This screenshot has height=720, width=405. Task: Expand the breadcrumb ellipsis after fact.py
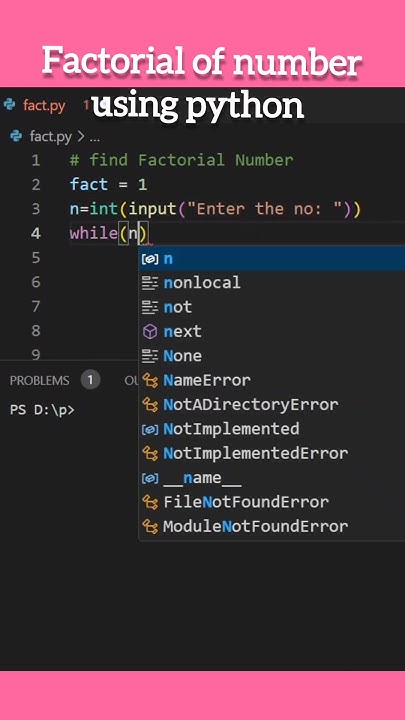(95, 137)
